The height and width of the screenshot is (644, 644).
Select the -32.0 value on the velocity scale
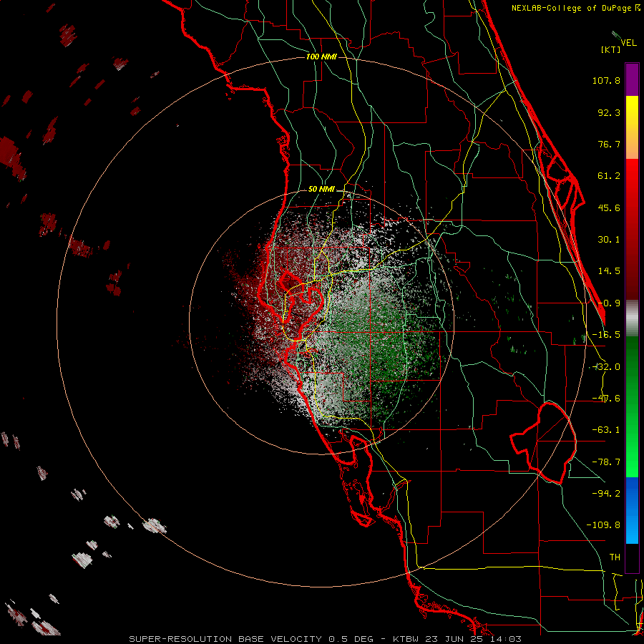[606, 367]
